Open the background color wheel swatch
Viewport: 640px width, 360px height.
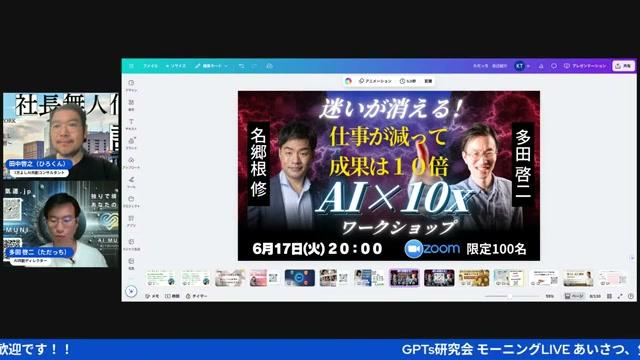coord(348,81)
